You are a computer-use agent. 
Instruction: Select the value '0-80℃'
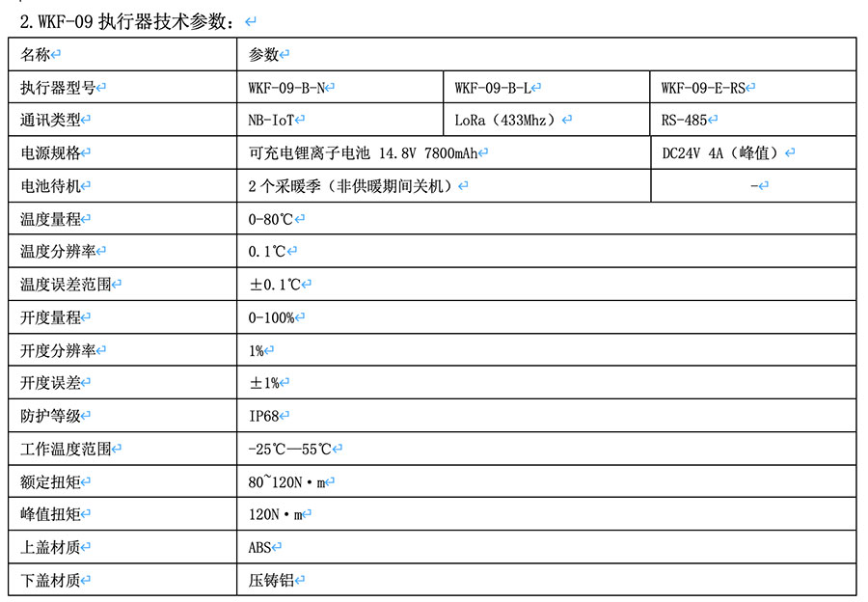pyautogui.click(x=271, y=219)
